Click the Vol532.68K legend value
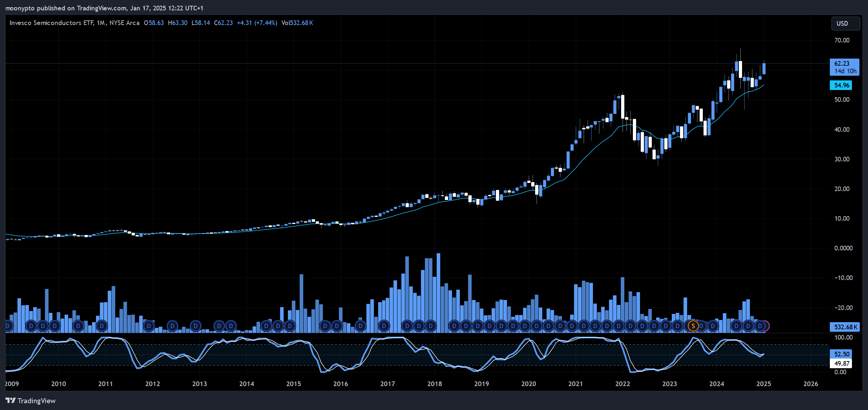868x410 pixels. 297,23
